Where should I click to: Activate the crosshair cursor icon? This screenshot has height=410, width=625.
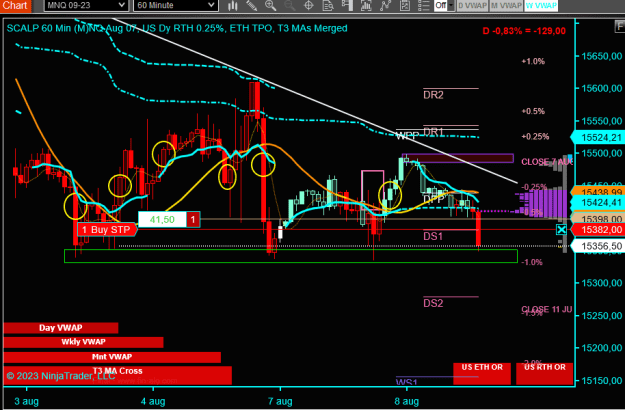(x=309, y=6)
